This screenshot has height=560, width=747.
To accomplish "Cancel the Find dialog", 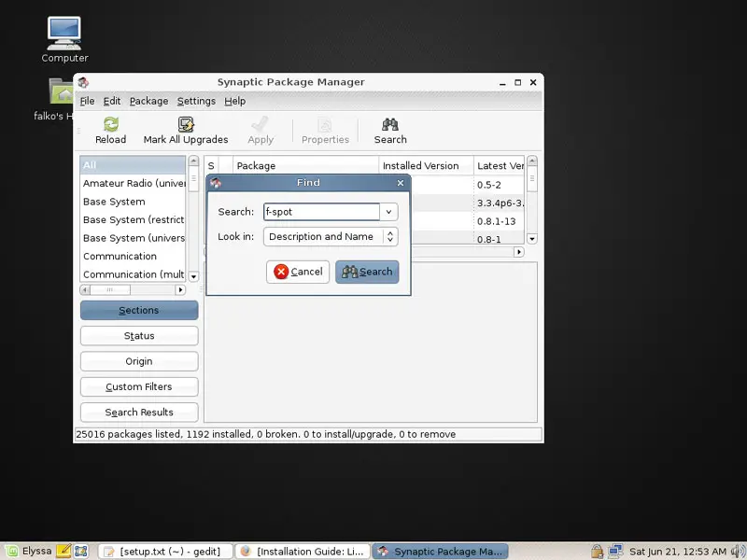I will pos(297,272).
